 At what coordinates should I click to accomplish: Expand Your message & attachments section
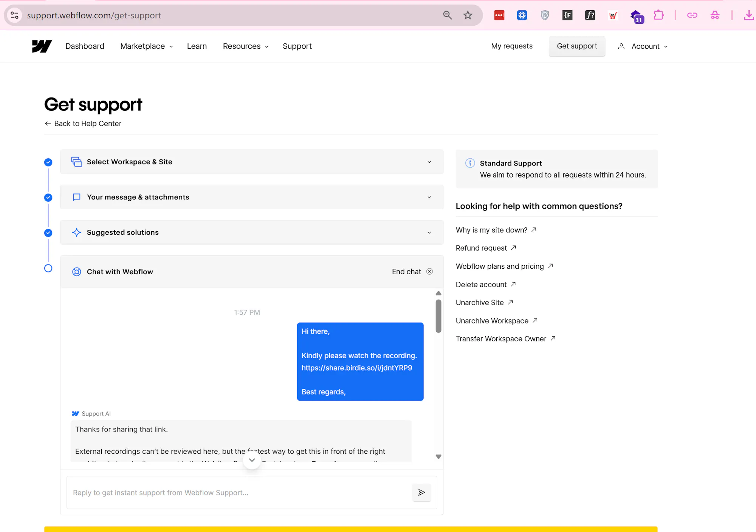[x=252, y=197]
